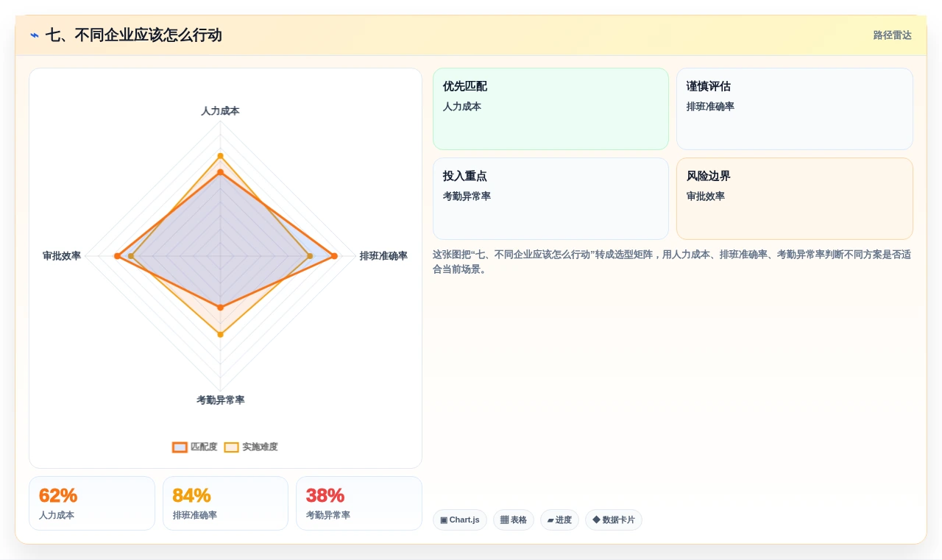This screenshot has width=942, height=560.
Task: Click the bar icon in 进度 tag
Action: [550, 520]
